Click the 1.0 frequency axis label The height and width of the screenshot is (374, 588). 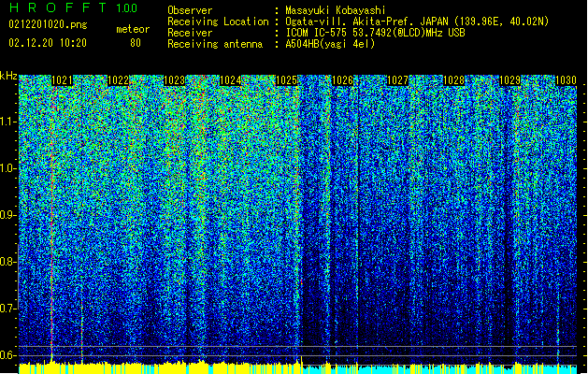pyautogui.click(x=7, y=168)
